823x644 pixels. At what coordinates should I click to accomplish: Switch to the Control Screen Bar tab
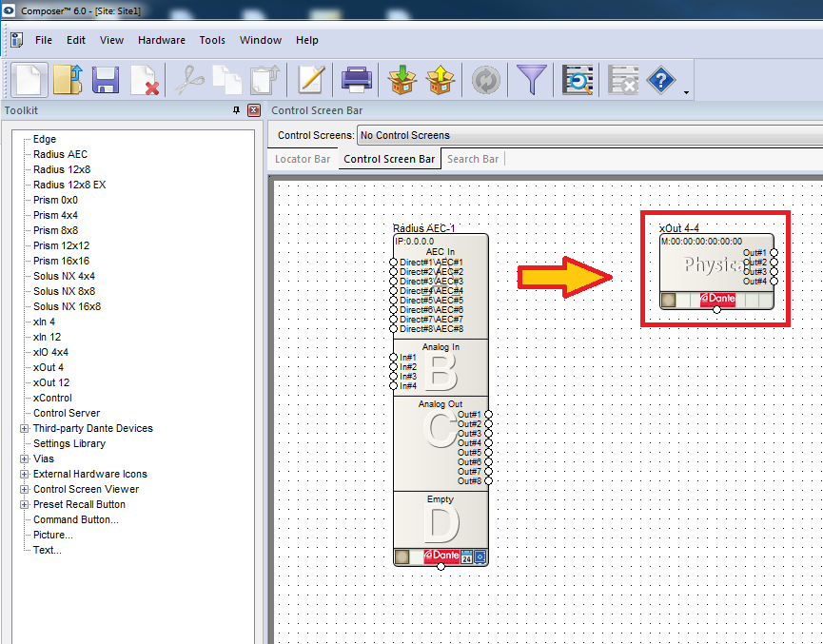(389, 159)
